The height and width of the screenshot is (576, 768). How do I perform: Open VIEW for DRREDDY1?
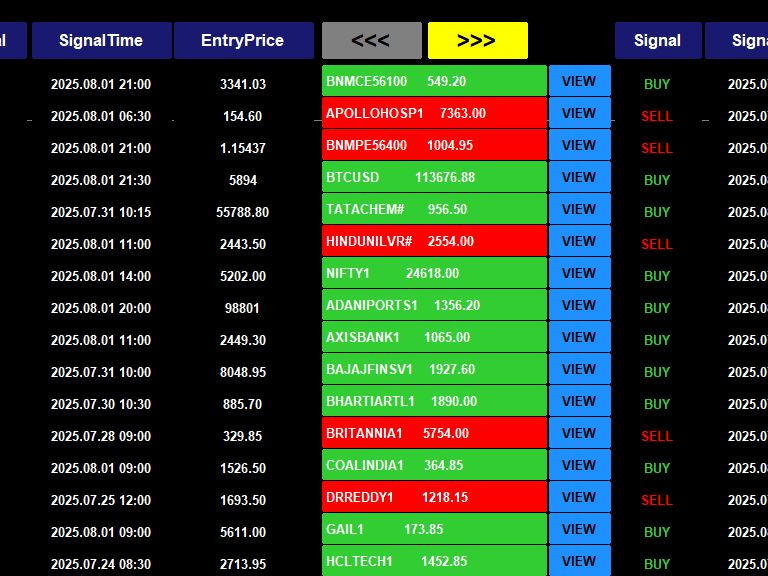tap(580, 497)
